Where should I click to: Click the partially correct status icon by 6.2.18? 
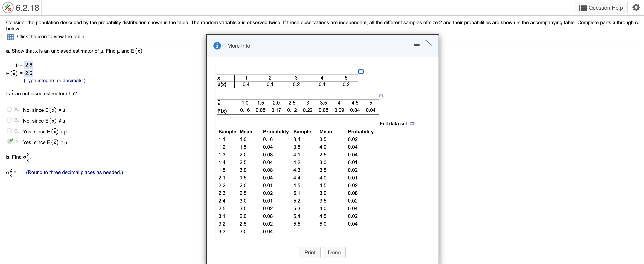coord(8,7)
